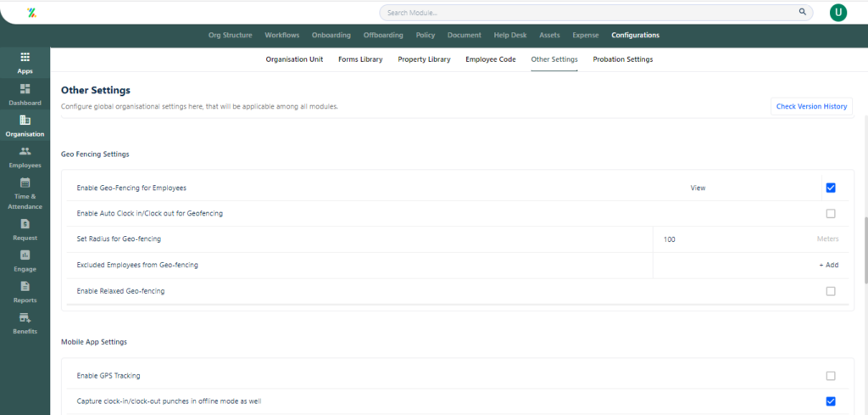Click the Mobile App Settings heading
The image size is (868, 415).
(x=94, y=342)
